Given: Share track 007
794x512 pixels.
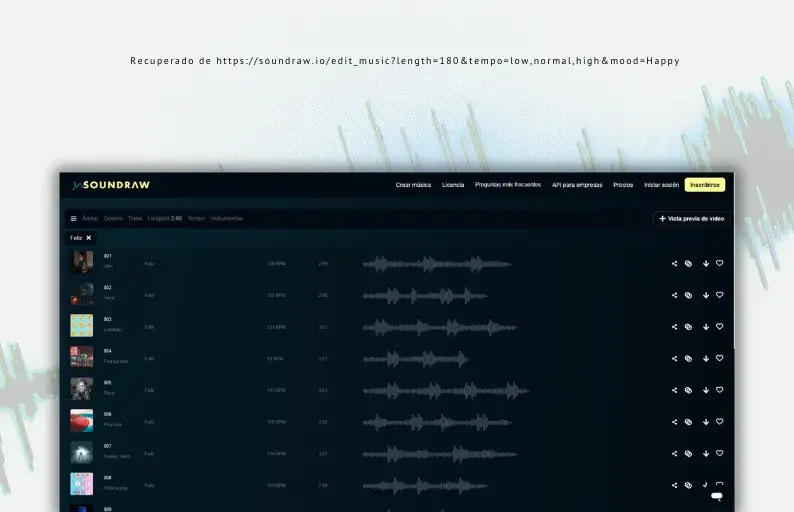Looking at the screenshot, I should click(674, 453).
